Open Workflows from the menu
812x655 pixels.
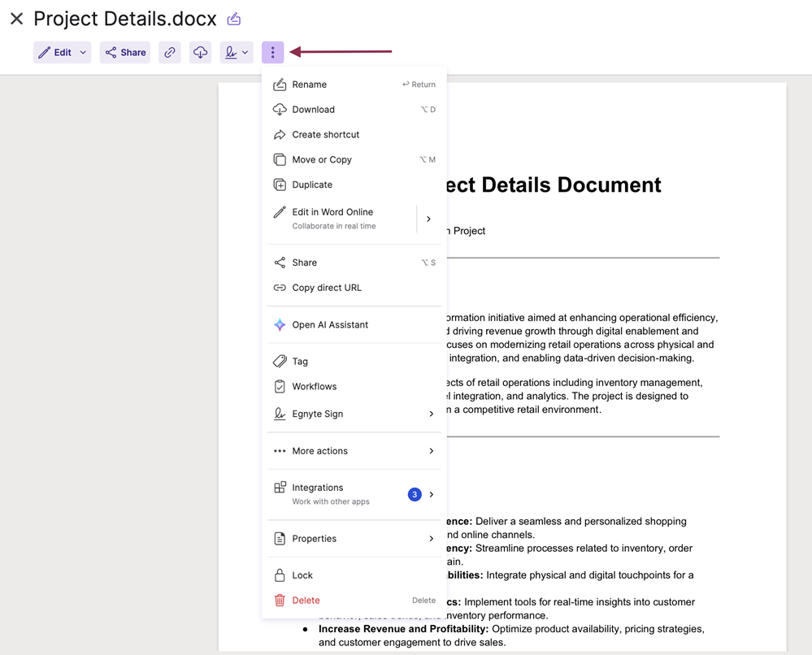(354, 386)
